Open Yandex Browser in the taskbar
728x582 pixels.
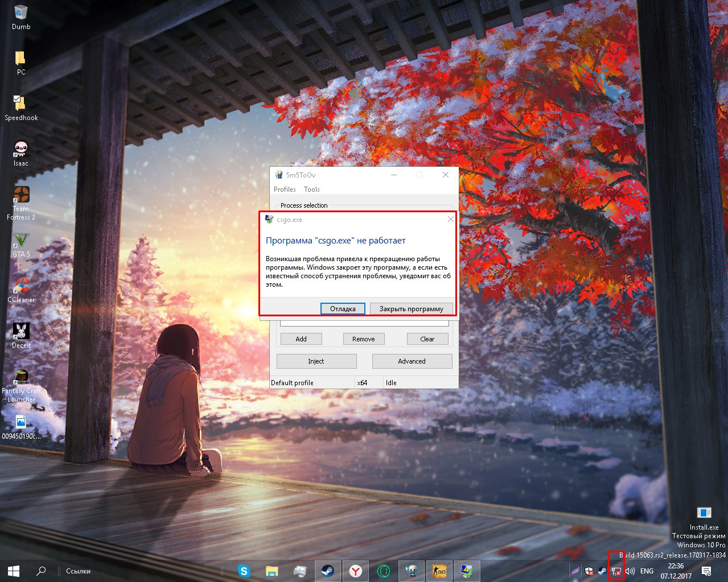(356, 571)
